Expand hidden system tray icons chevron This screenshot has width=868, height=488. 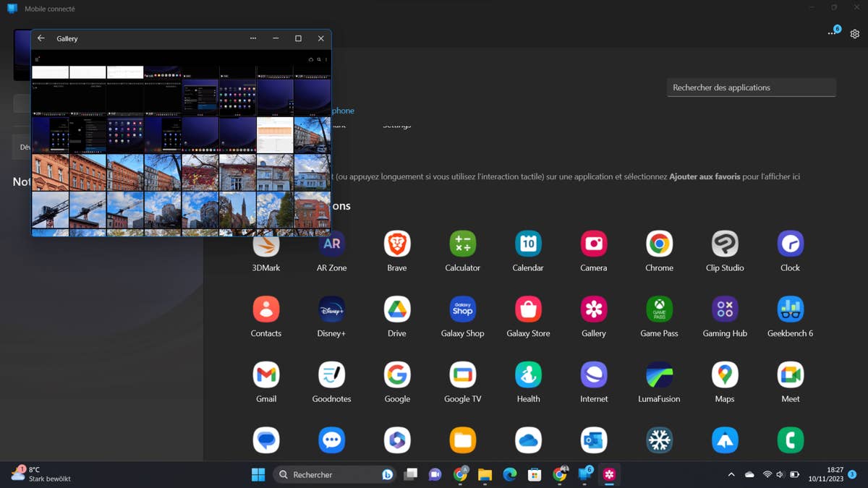pos(731,475)
